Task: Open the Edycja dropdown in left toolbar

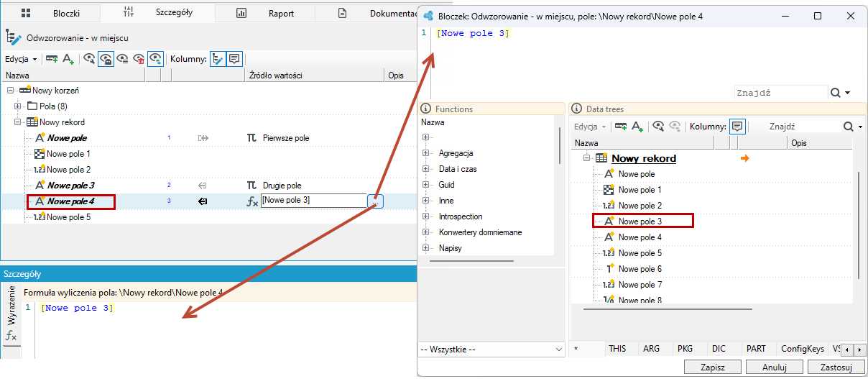Action: coord(21,59)
